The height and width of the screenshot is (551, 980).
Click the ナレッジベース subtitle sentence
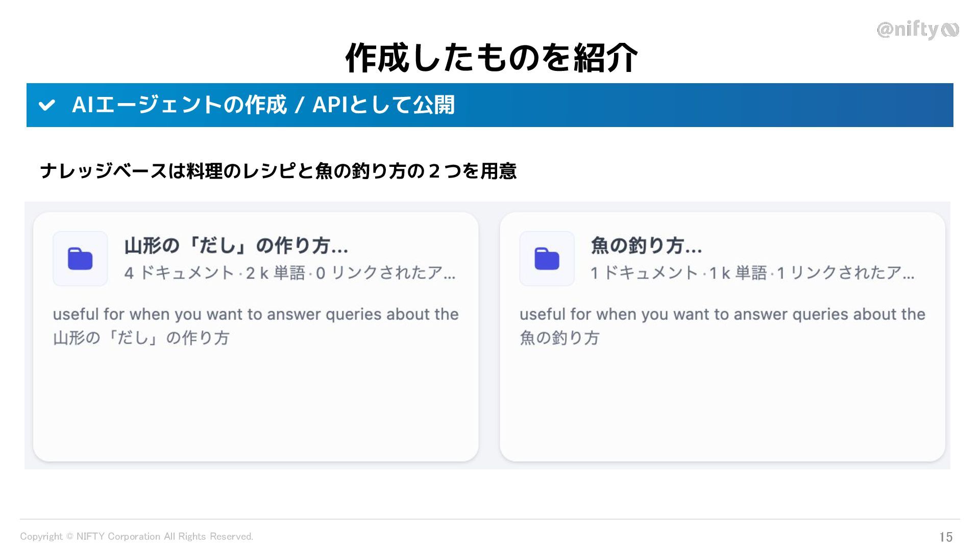[x=278, y=171]
